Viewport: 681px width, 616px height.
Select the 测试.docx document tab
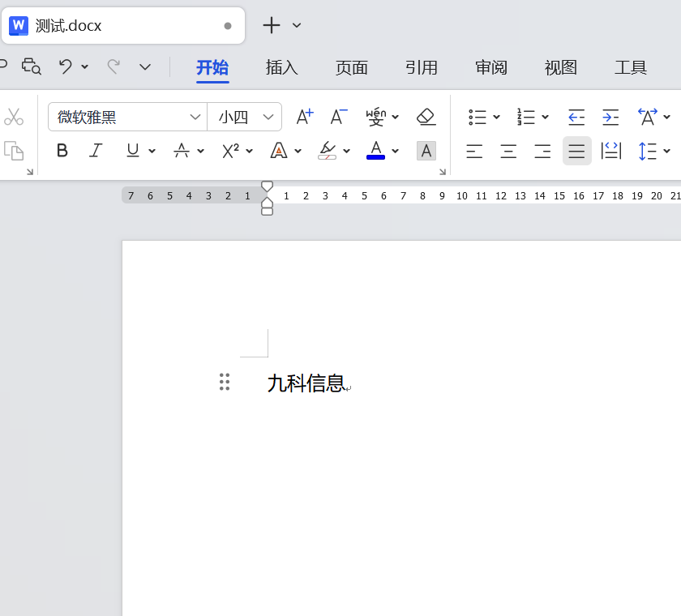click(x=69, y=26)
